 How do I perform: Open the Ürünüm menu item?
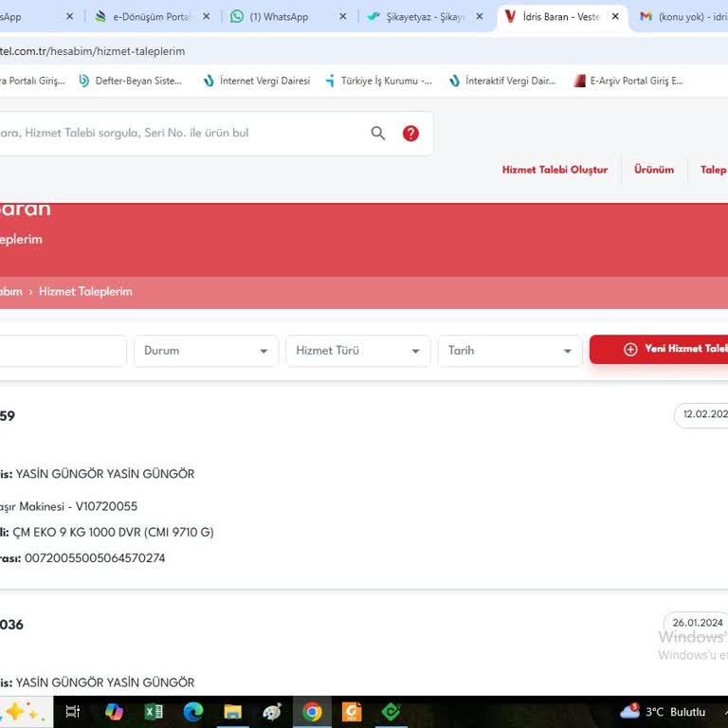[x=654, y=170]
